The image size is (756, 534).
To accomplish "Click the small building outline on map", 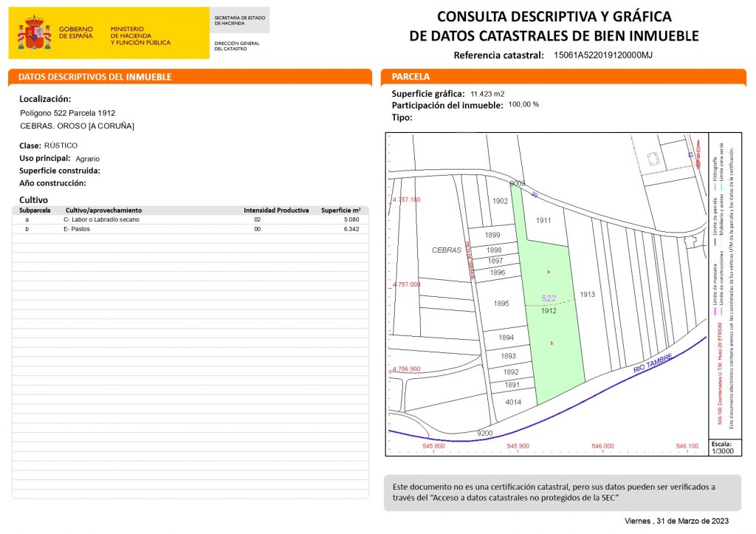I will pos(652,159).
